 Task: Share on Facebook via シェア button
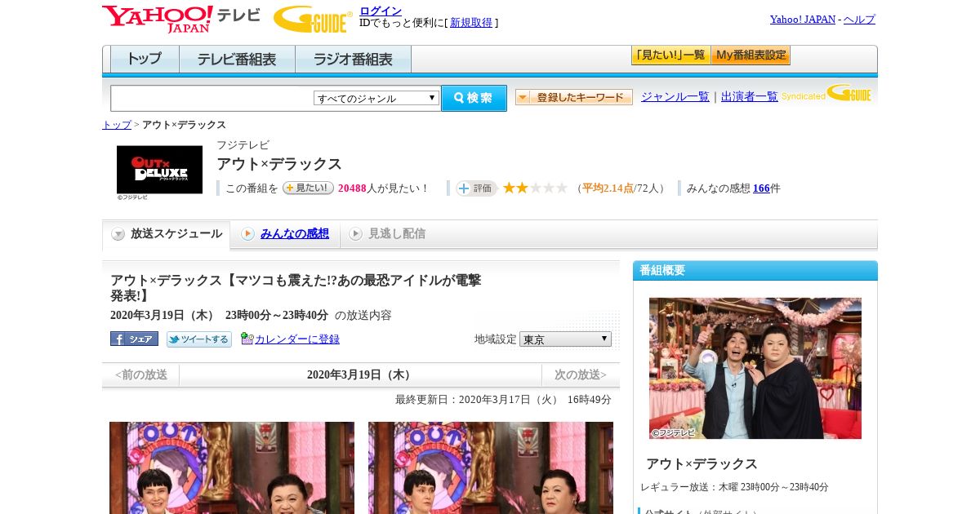point(134,339)
